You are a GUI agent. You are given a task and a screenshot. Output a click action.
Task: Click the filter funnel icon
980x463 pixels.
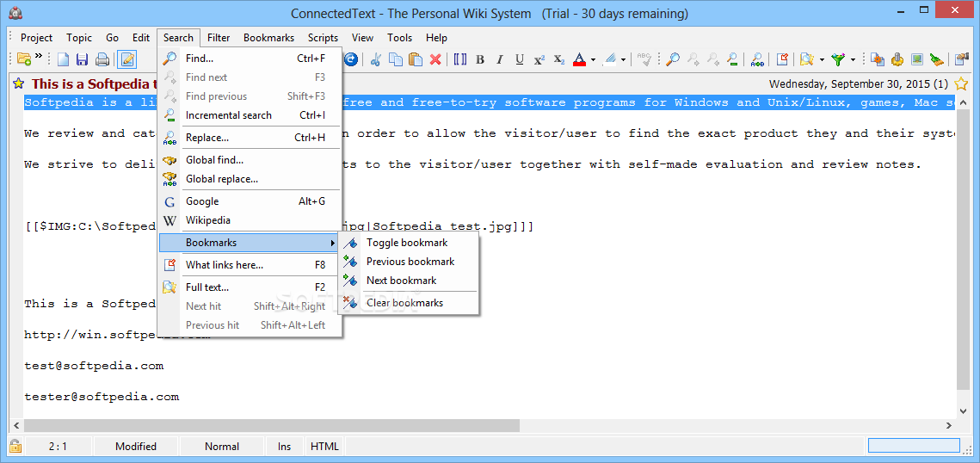tap(838, 60)
